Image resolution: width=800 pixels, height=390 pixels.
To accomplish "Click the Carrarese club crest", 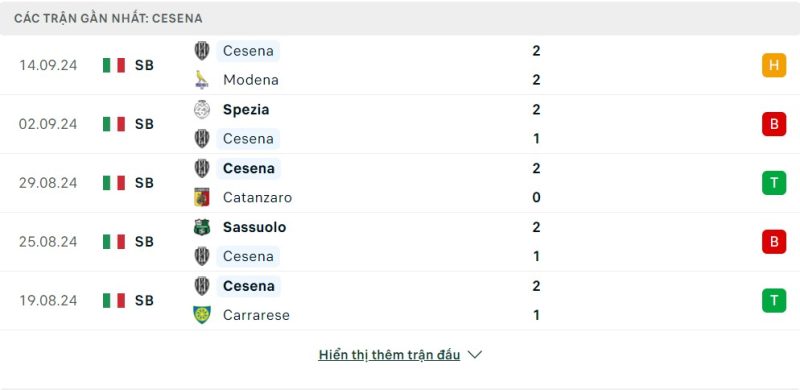I will tap(202, 314).
